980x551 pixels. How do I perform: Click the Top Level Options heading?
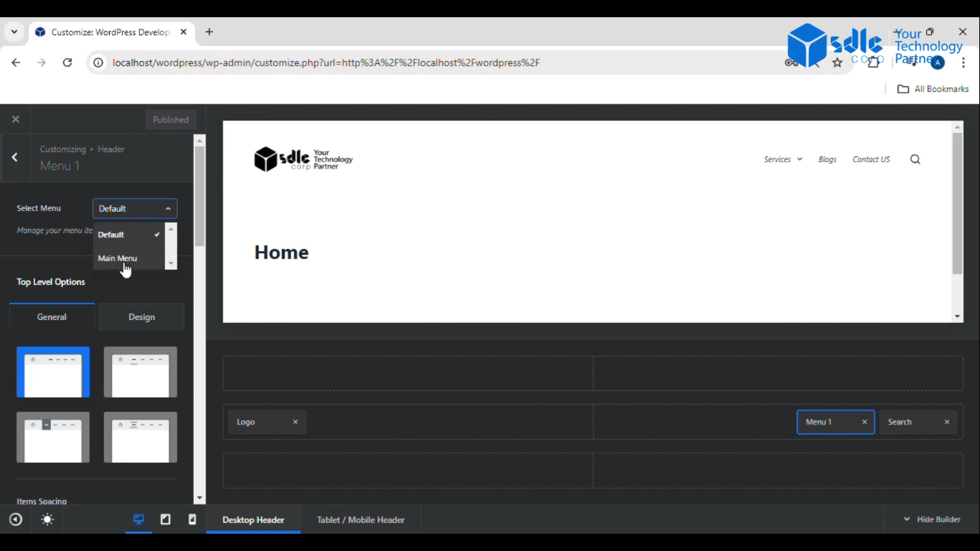click(x=51, y=282)
